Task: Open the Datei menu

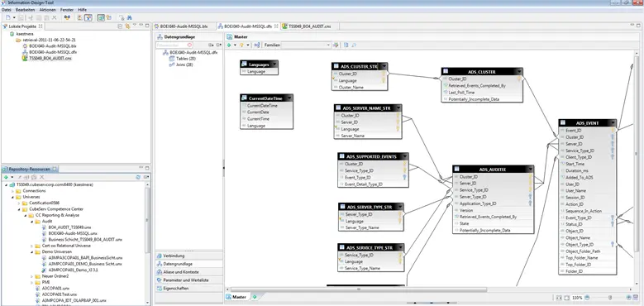Action: point(6,9)
